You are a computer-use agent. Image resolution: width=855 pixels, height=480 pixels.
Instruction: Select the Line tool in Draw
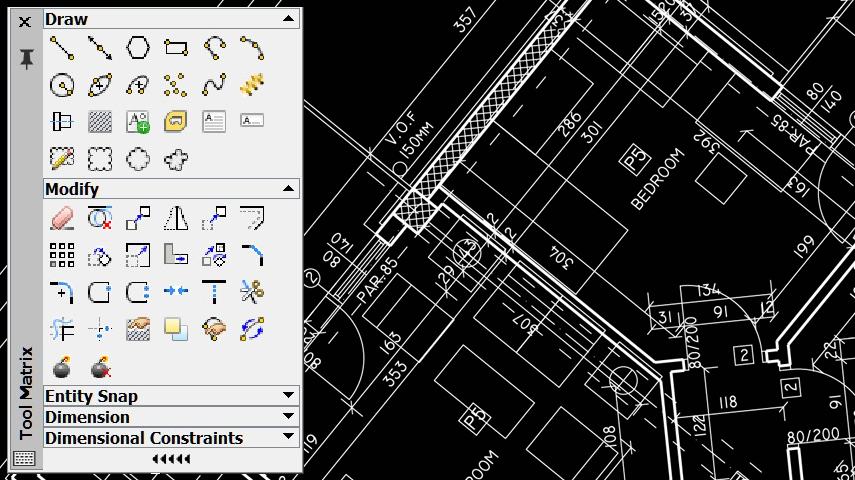(62, 47)
